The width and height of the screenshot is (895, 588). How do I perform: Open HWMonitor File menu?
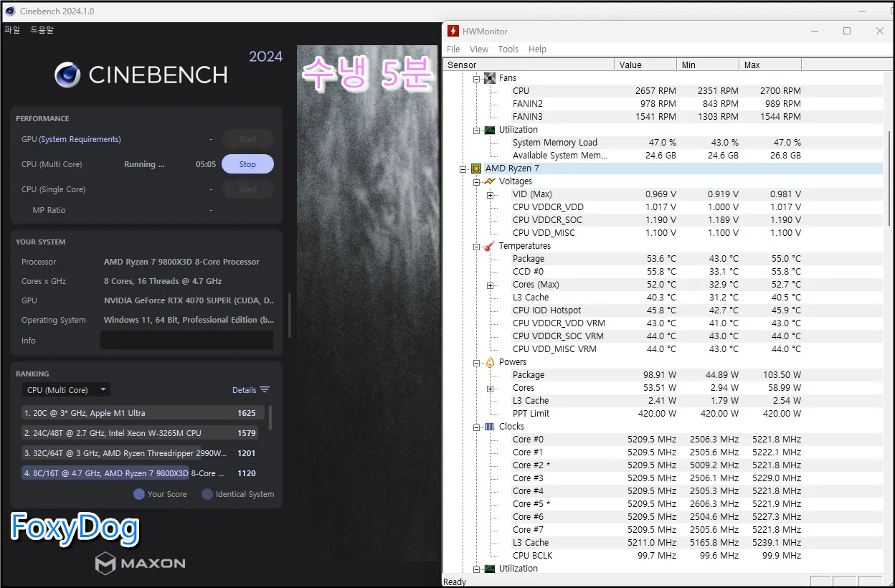click(x=453, y=49)
